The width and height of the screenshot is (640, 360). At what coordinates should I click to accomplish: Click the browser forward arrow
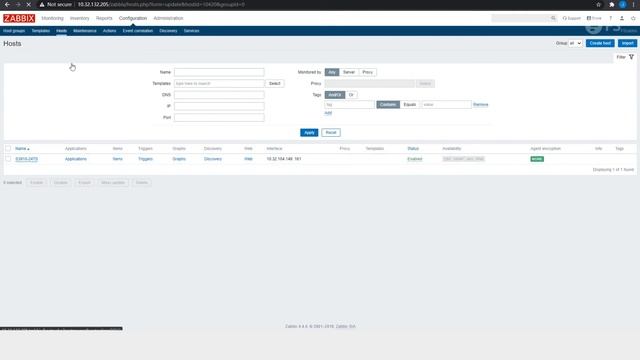pos(18,4)
